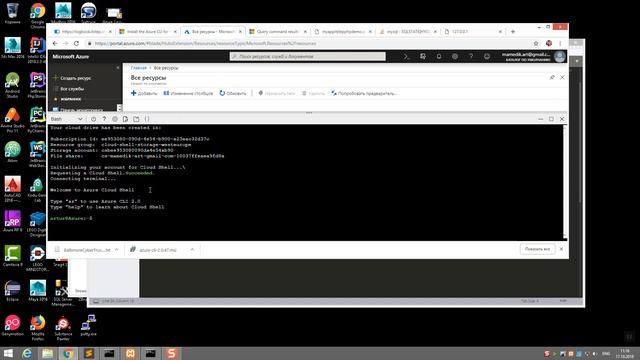
Task: Open Eclipse desktop shortcut
Action: pos(12,291)
